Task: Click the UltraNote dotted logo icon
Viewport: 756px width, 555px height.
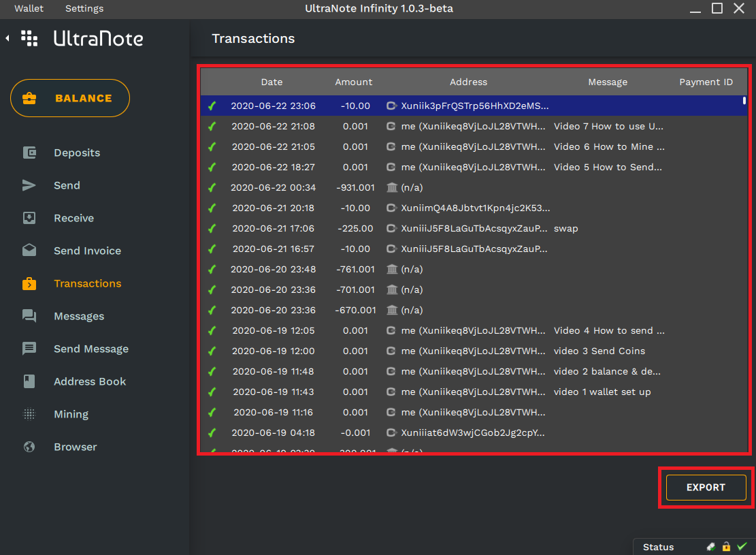Action: 29,38
